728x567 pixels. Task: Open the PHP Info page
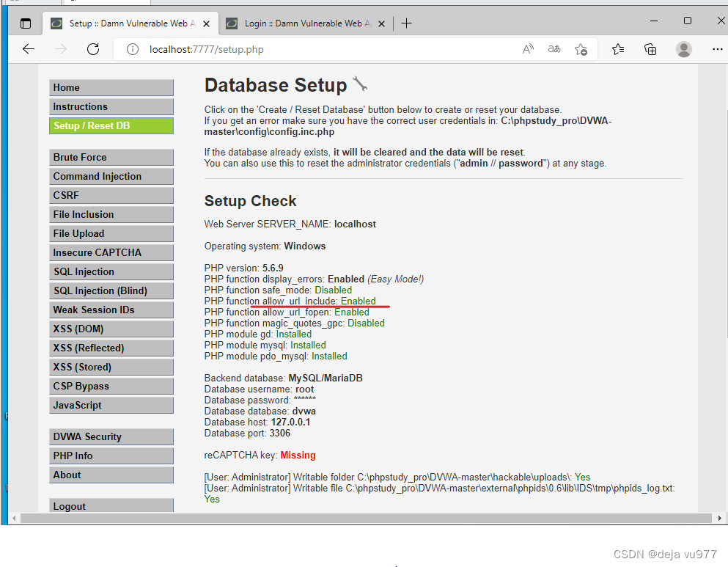[x=111, y=456]
